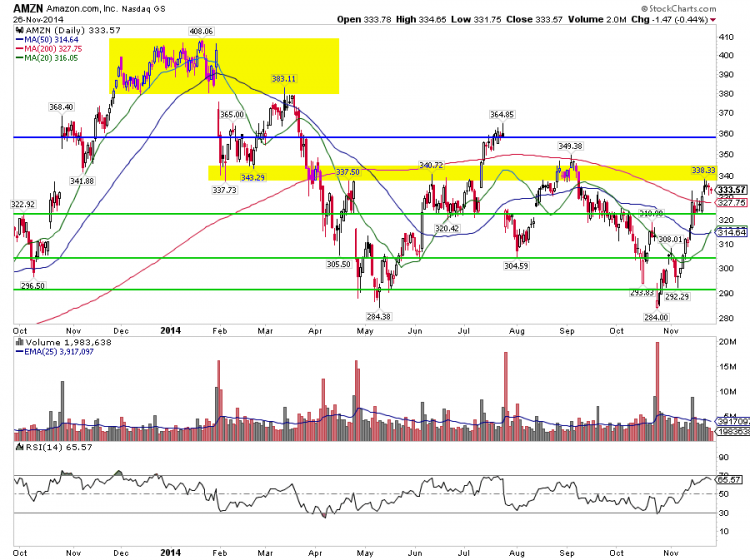Click the Low 331.75 value
Image resolution: width=750 pixels, height=560 pixels.
click(x=476, y=20)
